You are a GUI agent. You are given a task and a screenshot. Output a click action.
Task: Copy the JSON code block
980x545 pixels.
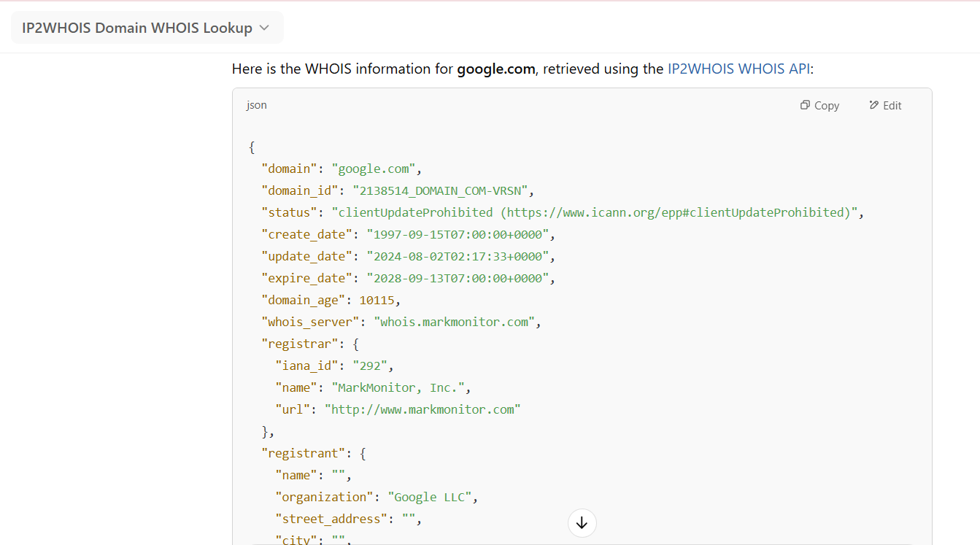[819, 105]
